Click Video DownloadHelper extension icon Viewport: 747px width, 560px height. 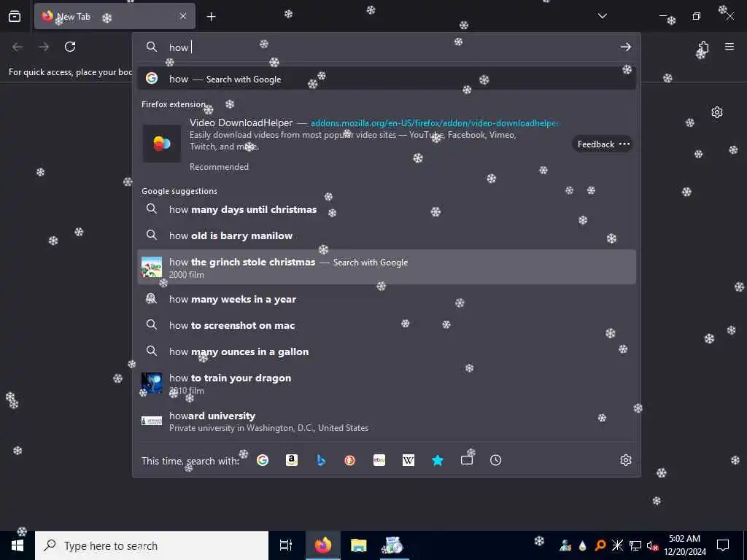[x=161, y=144]
